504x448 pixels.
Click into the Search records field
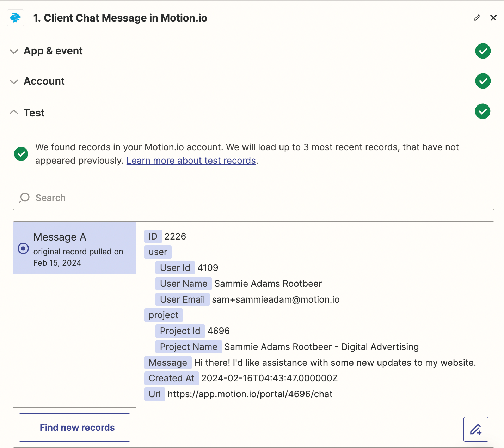261,198
